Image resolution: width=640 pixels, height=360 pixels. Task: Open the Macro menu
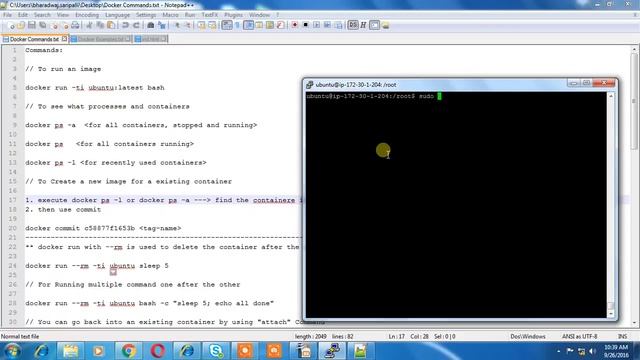coord(170,15)
